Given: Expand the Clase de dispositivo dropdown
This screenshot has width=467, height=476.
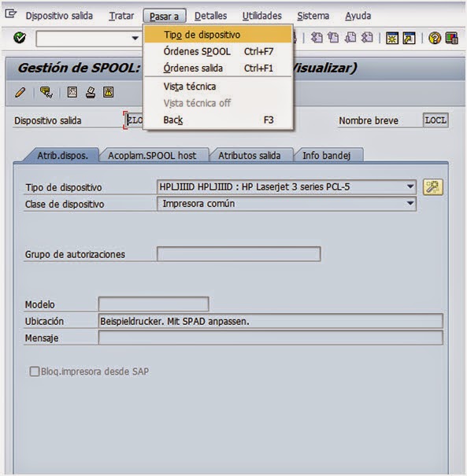Looking at the screenshot, I should (410, 203).
